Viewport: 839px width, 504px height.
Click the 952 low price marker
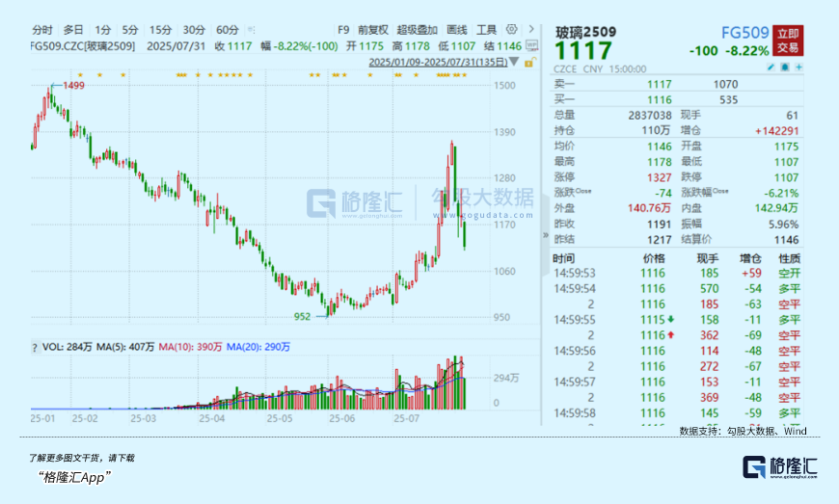click(x=302, y=316)
